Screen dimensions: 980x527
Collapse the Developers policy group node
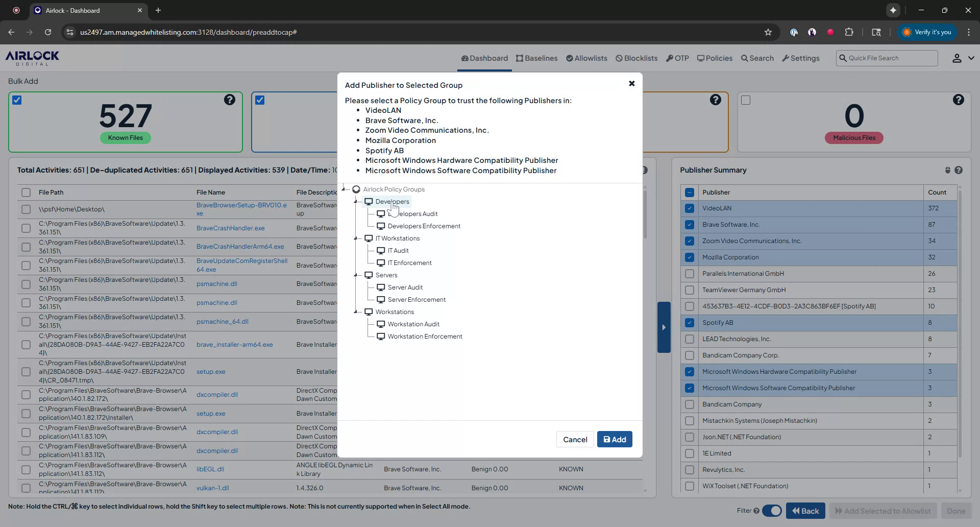pyautogui.click(x=356, y=201)
